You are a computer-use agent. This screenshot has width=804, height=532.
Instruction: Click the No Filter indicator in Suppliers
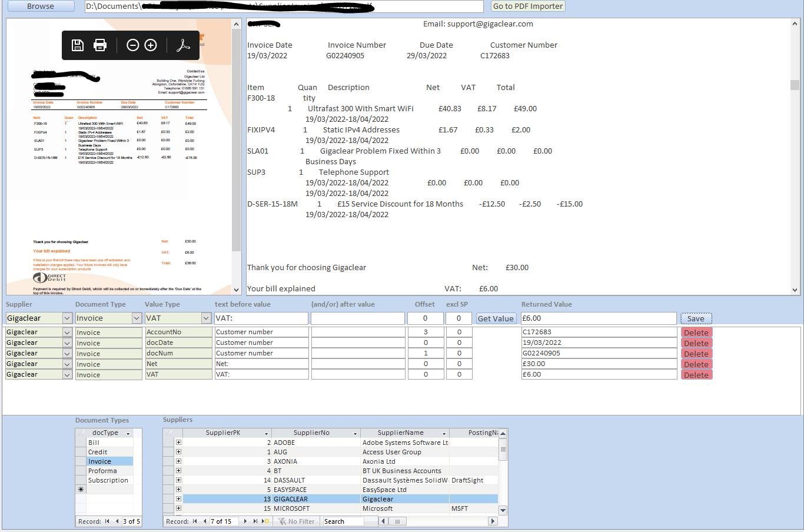297,521
